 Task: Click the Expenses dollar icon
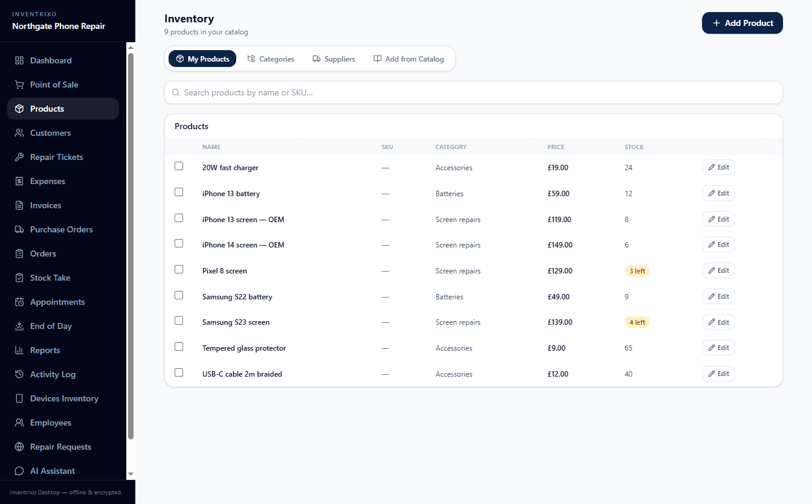tap(19, 181)
